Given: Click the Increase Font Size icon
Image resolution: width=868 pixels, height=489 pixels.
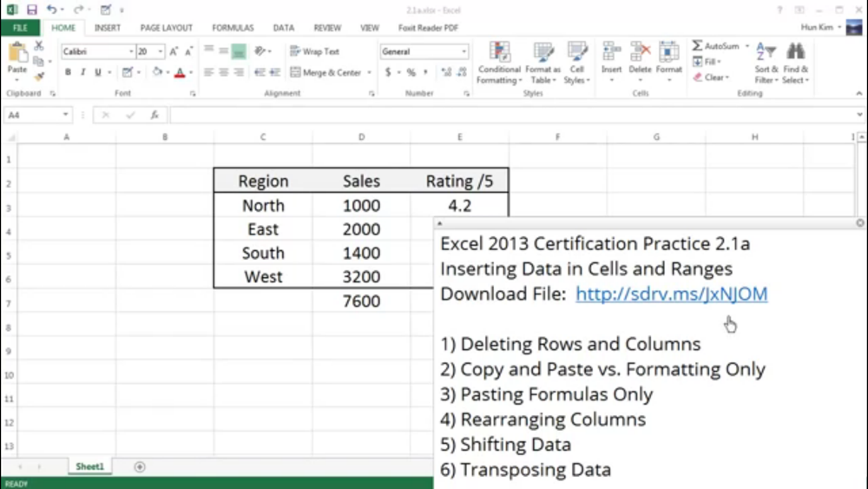Looking at the screenshot, I should 174,52.
